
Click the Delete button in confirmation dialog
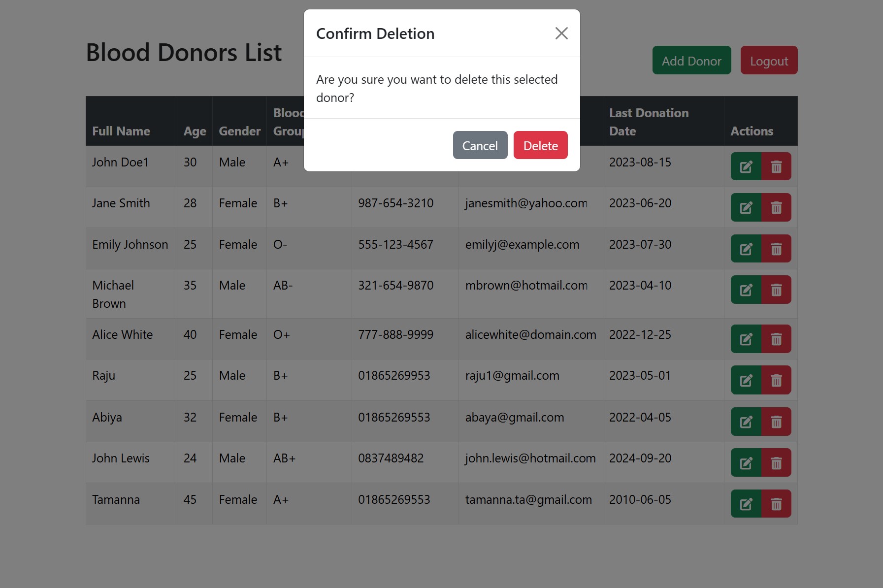(540, 145)
